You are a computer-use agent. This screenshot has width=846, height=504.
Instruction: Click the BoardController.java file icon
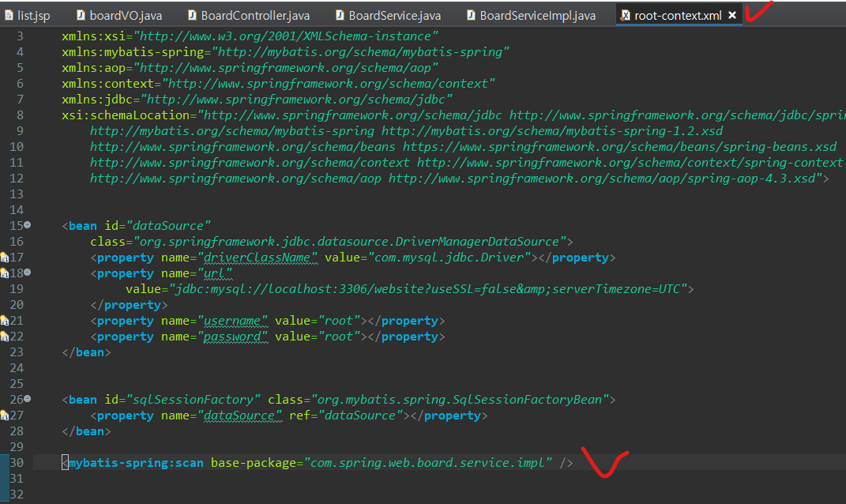(x=191, y=15)
